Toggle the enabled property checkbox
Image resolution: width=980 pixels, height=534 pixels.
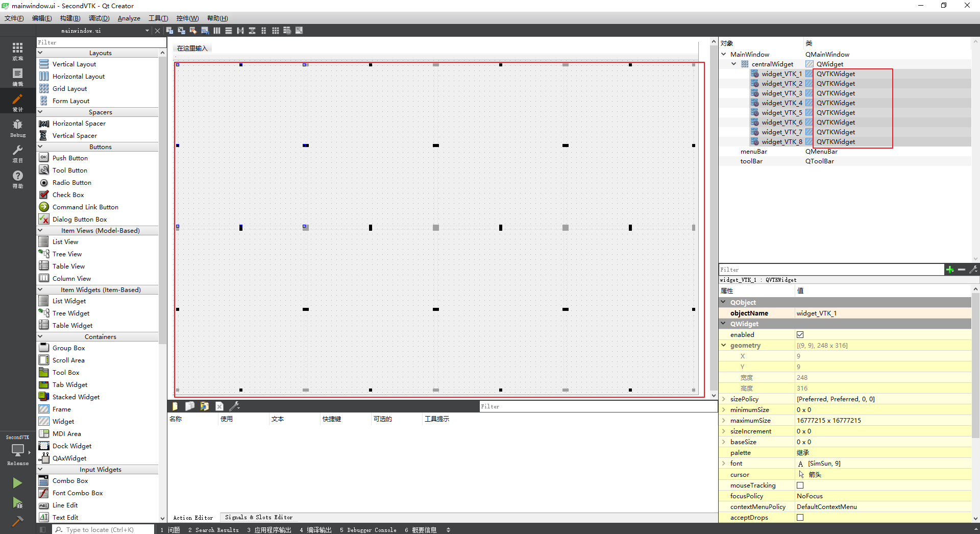[x=800, y=335]
